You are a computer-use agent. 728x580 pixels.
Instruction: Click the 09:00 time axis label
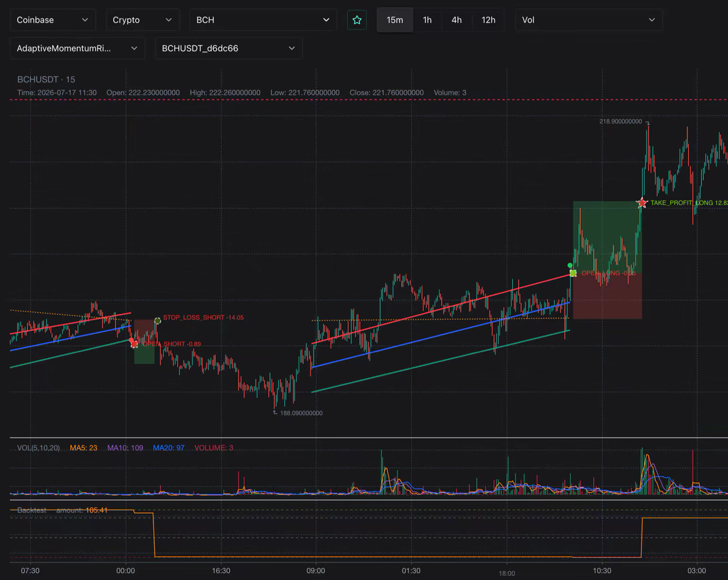pos(316,571)
